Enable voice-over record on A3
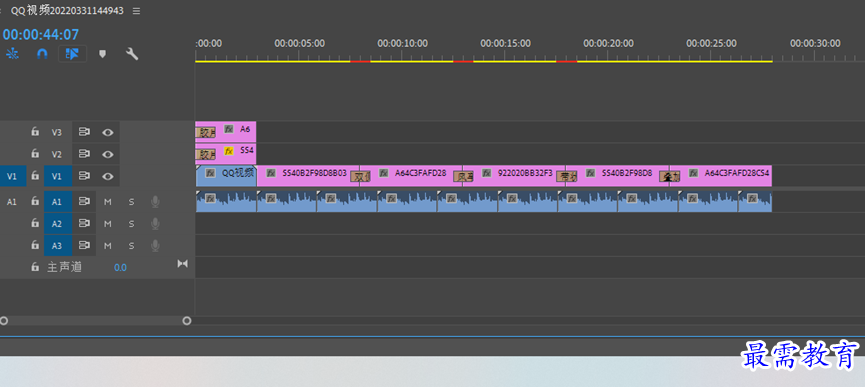Viewport: 865px width, 387px height. tap(155, 245)
